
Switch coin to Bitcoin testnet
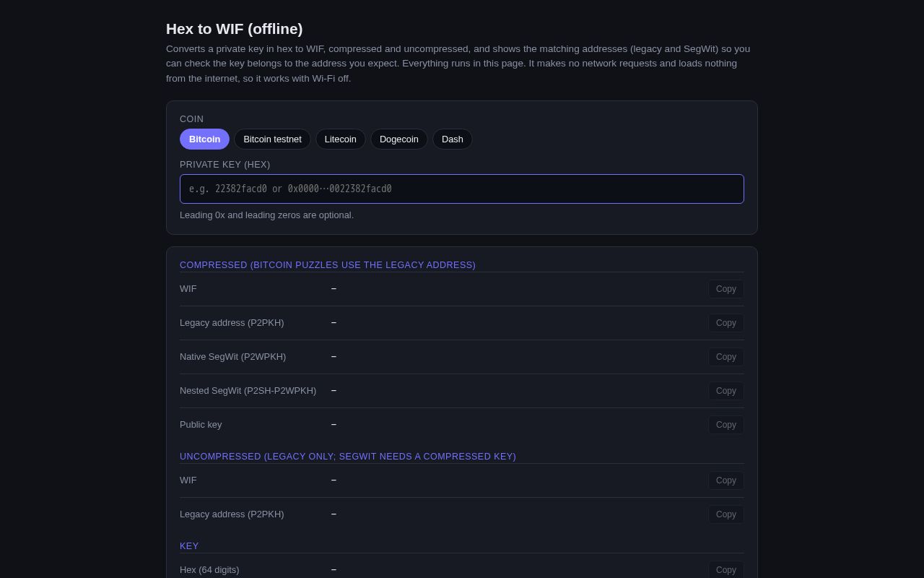[272, 139]
